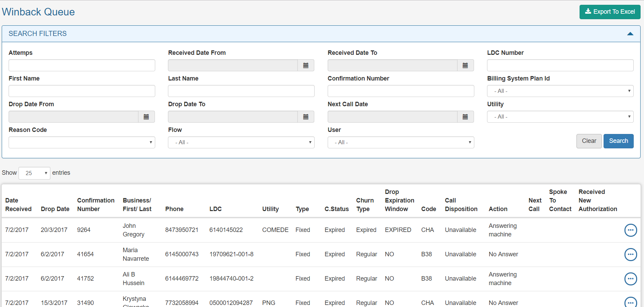Select the Received Date From text box
This screenshot has height=307, width=644.
click(233, 65)
